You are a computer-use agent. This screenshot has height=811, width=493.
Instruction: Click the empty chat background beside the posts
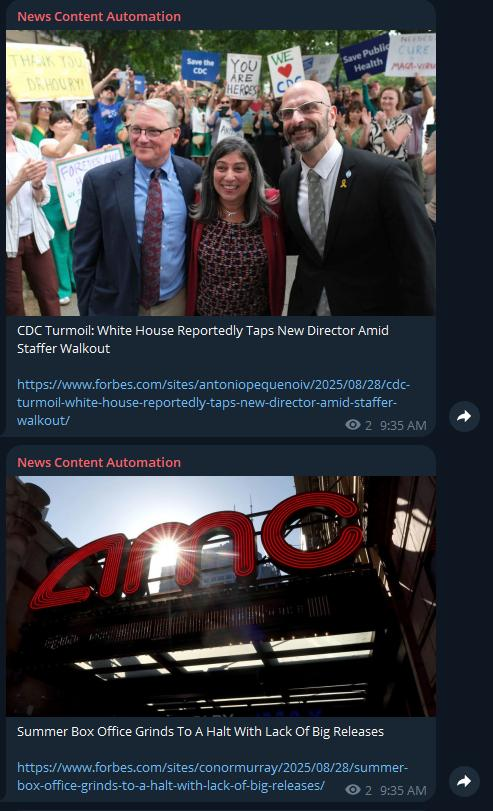[x=464, y=207]
